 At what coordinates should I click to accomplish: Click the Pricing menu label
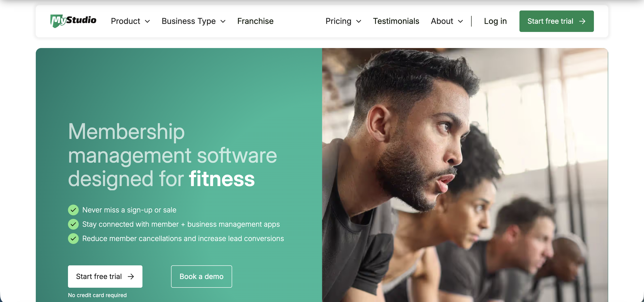[339, 21]
